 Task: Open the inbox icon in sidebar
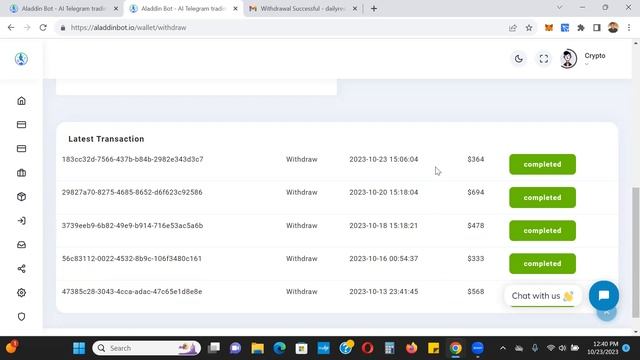click(x=22, y=245)
